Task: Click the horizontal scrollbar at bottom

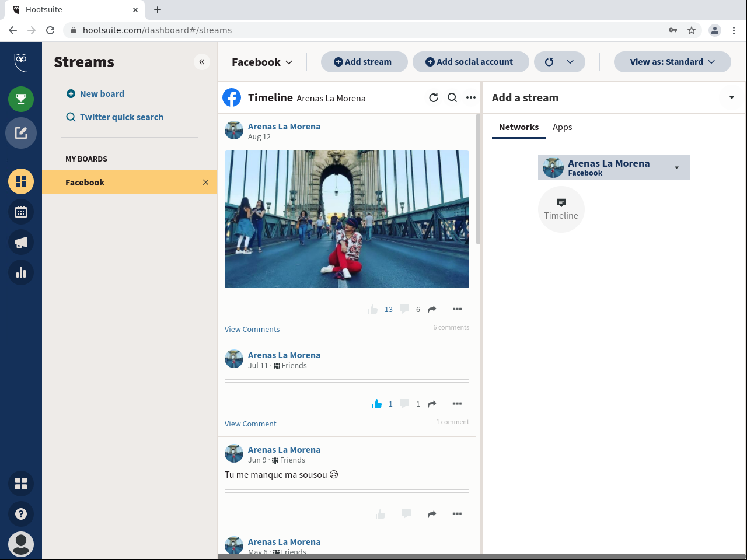Action: (481, 556)
